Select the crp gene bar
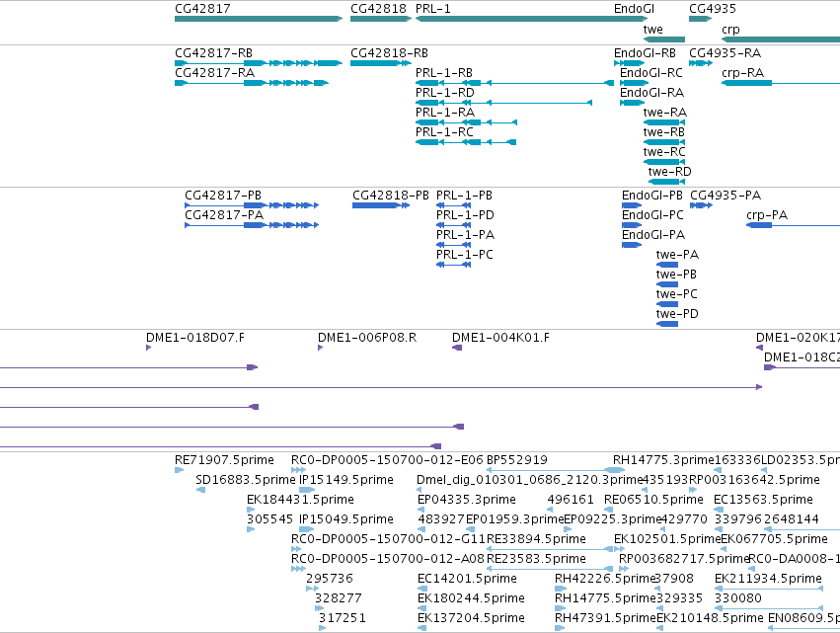This screenshot has height=633, width=840. pyautogui.click(x=781, y=40)
